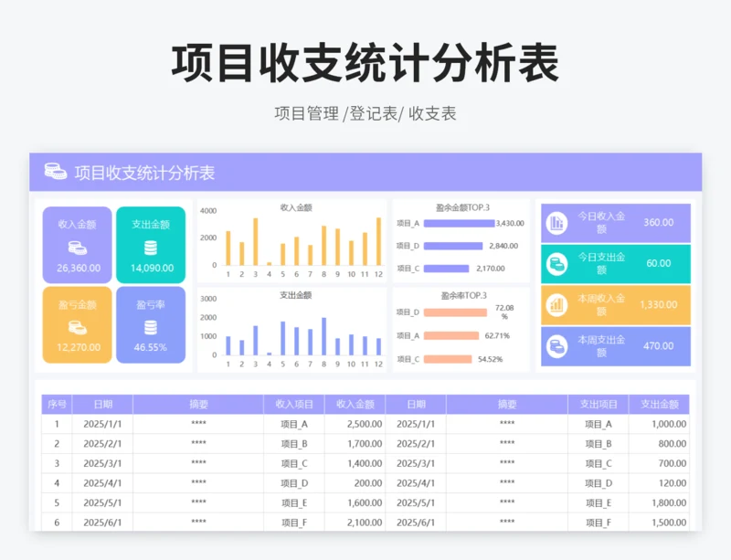731x560 pixels.
Task: Click the 项目_D bar in 盈余金额TOP.3 chart
Action: coord(453,246)
